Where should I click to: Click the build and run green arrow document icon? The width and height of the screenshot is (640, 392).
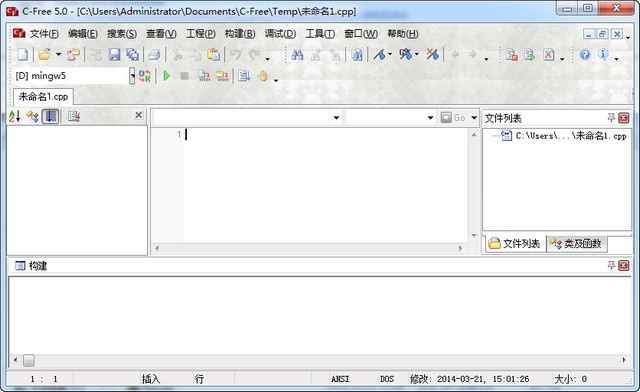pos(530,54)
